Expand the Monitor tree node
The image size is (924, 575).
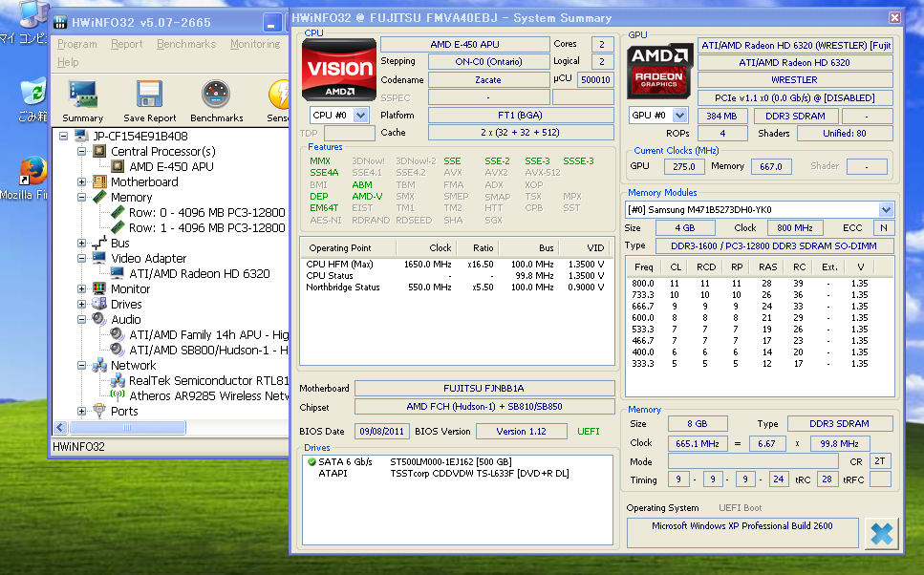tap(82, 288)
